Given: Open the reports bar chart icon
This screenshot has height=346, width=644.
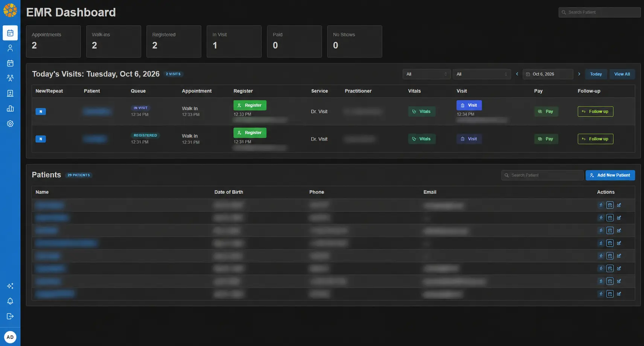Looking at the screenshot, I should pyautogui.click(x=10, y=108).
